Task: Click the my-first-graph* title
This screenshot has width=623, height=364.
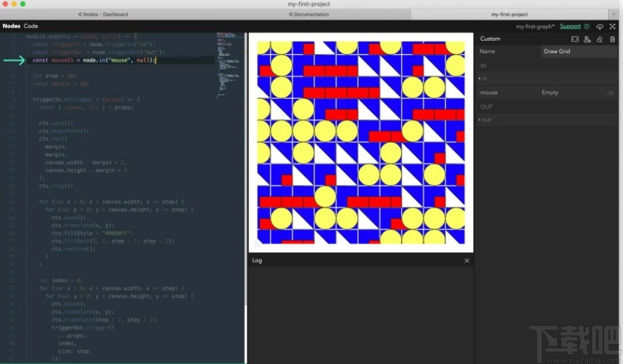Action: point(535,27)
